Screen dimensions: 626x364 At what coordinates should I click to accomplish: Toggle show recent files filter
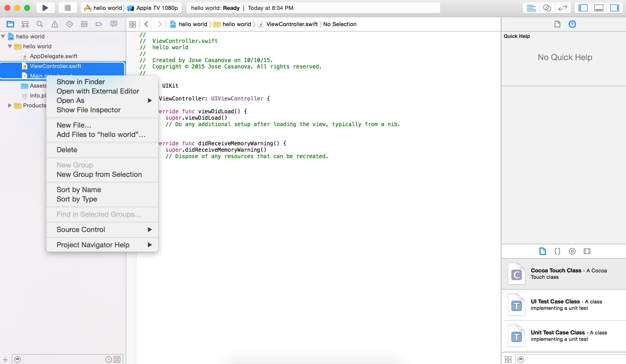point(108,359)
